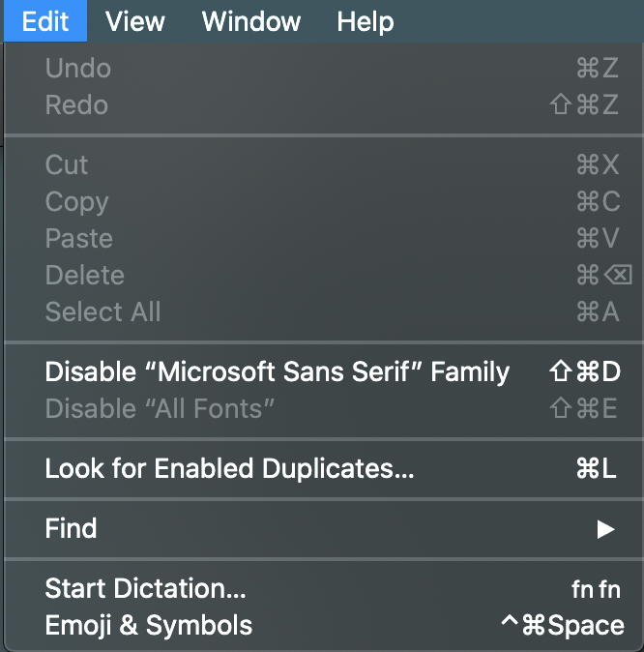The image size is (644, 652).
Task: Choose Look for Enabled Duplicates…
Action: 324,468
